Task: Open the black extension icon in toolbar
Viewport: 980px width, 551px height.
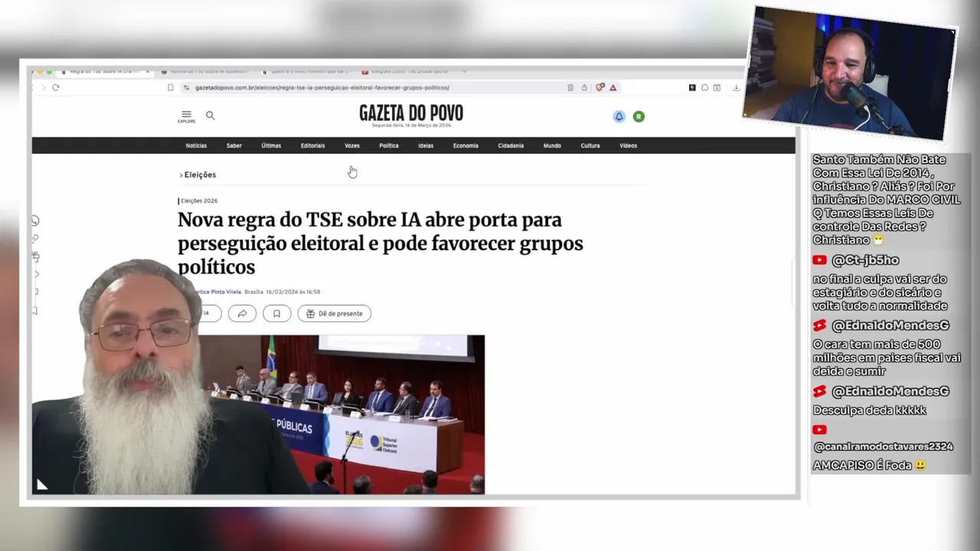Action: tap(692, 87)
